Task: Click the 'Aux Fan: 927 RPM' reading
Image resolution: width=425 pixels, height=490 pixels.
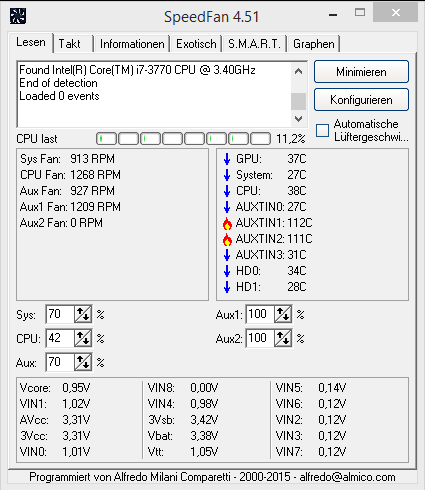Action: pyautogui.click(x=67, y=191)
